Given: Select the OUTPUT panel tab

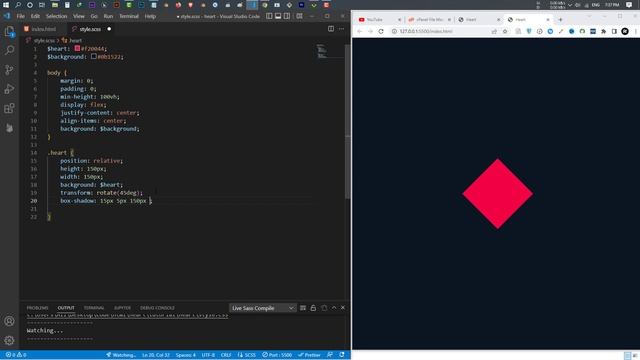Looking at the screenshot, I should (66, 308).
